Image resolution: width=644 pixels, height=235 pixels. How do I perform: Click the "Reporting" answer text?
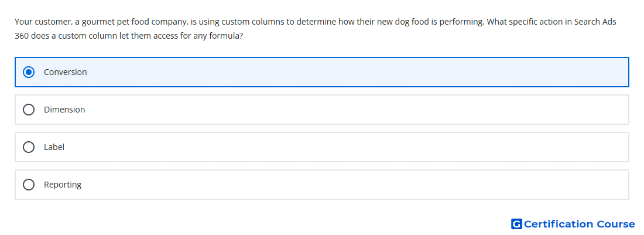[x=63, y=185]
